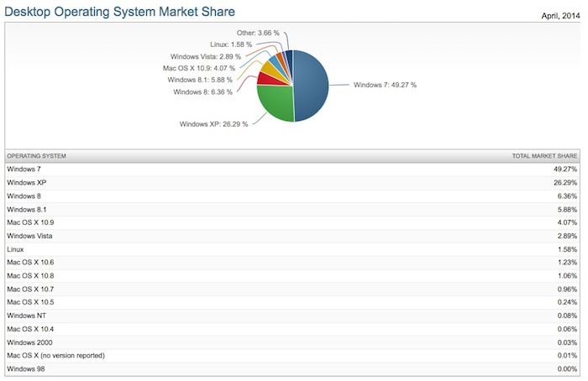This screenshot has height=381, width=588.
Task: Click the green Windows XP pie slice
Action: [x=275, y=104]
